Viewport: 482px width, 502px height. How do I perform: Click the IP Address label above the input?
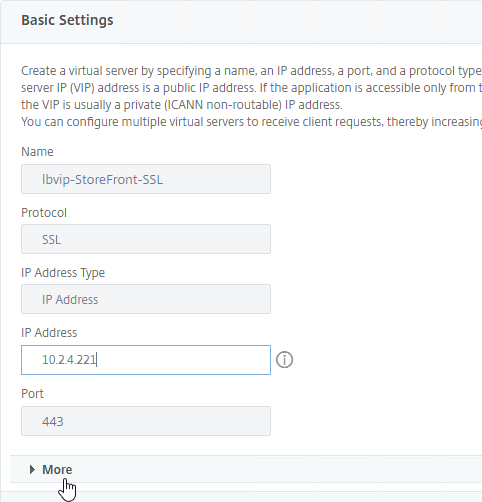pyautogui.click(x=49, y=333)
